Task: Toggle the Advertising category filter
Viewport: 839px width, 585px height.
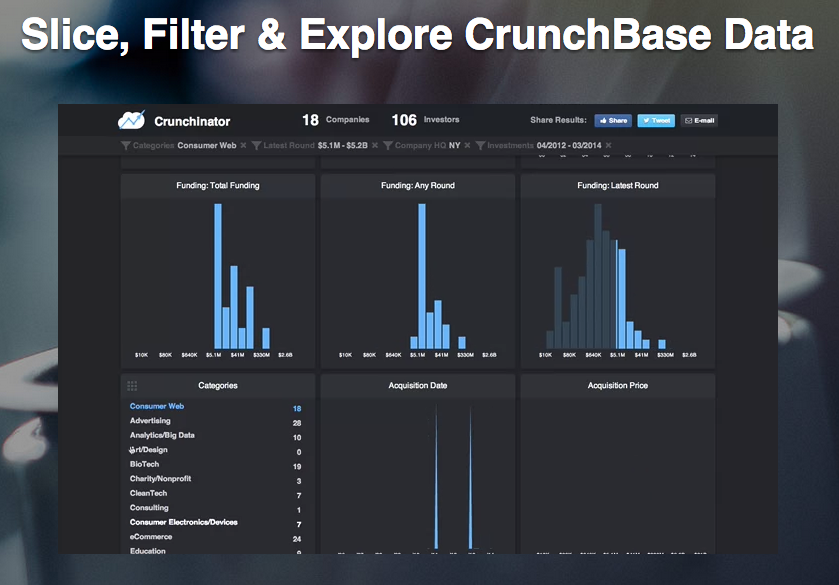Action: [149, 420]
